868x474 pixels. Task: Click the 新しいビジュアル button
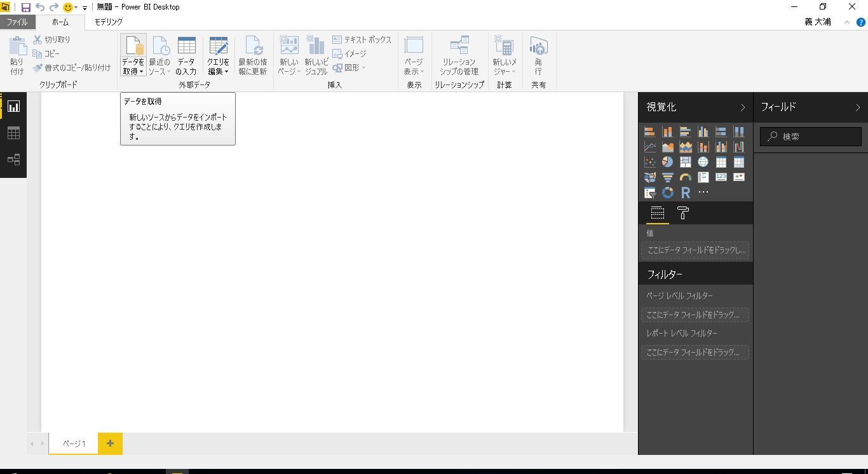[316, 55]
